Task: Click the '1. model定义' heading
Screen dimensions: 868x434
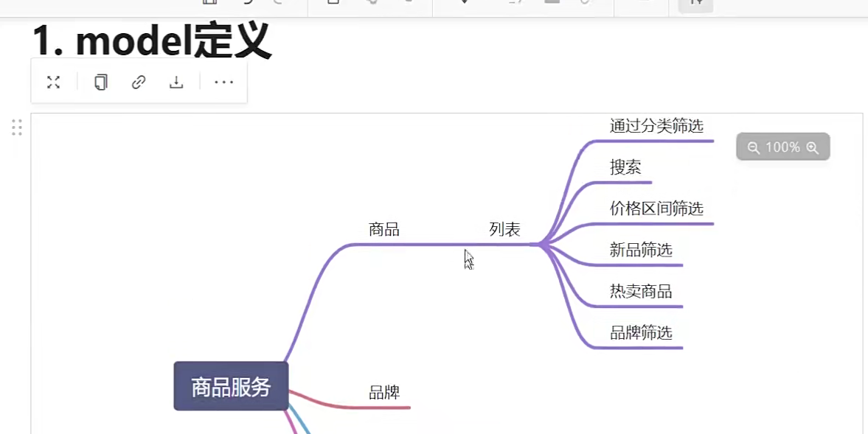Action: point(152,41)
